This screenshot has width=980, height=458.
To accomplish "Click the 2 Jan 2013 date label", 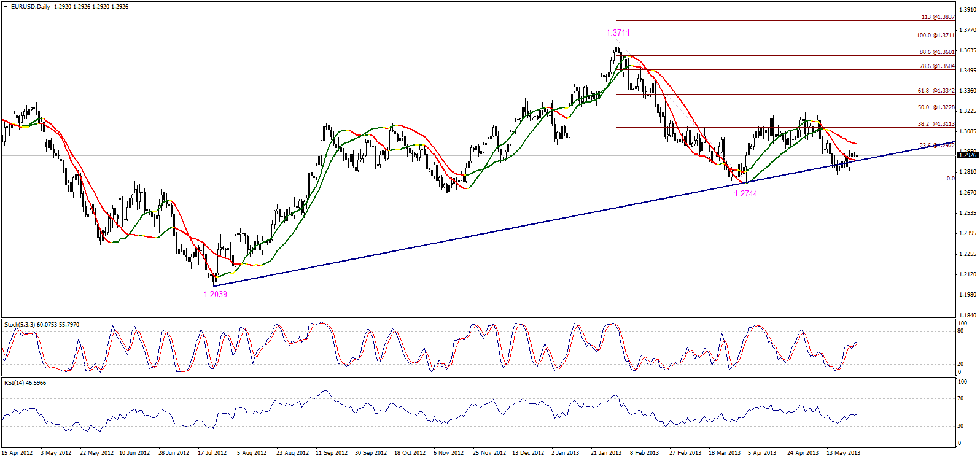I will click(x=566, y=453).
